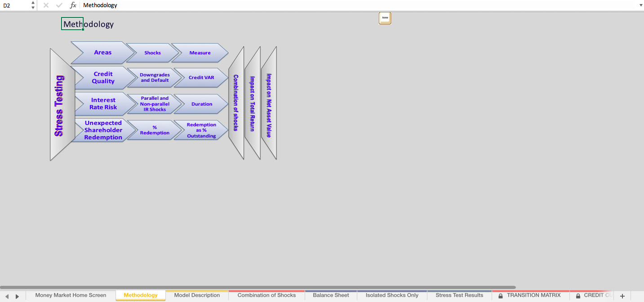Switch to the Model Description tab
Image resolution: width=644 pixels, height=302 pixels.
pos(197,295)
